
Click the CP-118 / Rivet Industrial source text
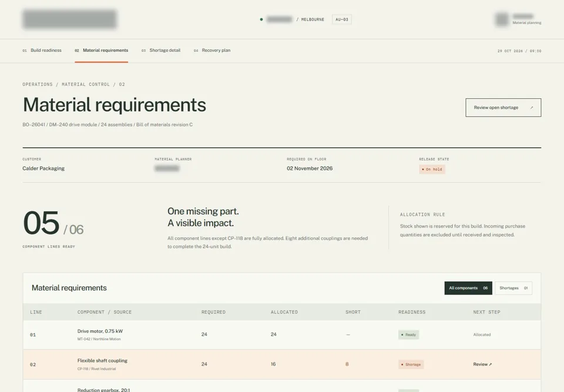coord(96,369)
